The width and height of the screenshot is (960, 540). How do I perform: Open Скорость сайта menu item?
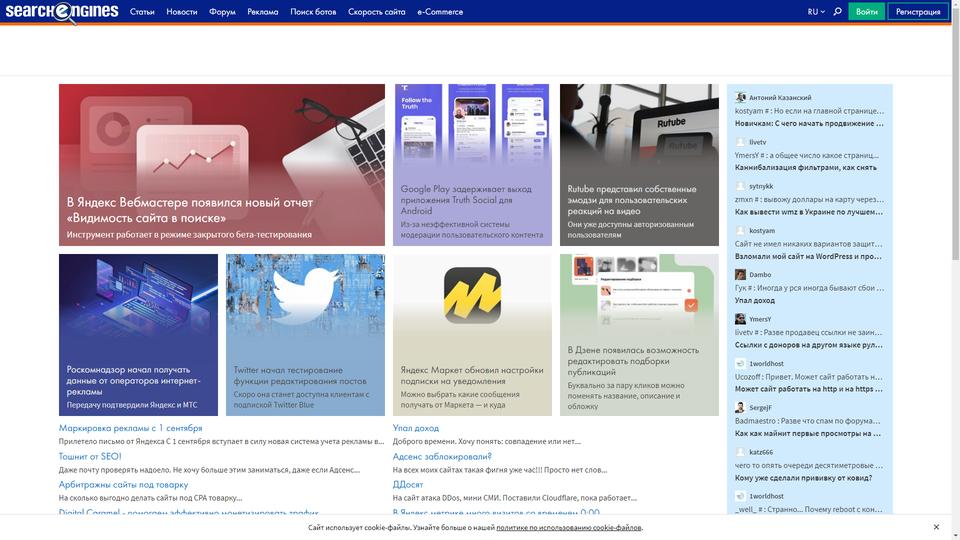[377, 12]
